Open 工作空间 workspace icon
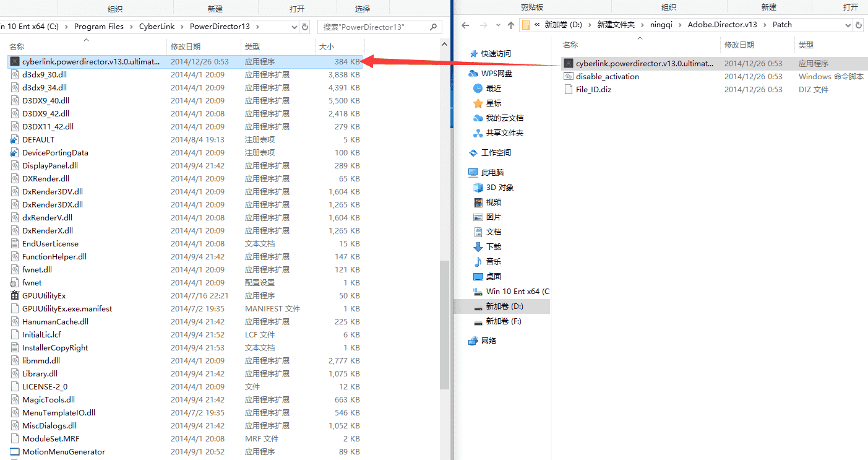This screenshot has width=868, height=460. click(474, 153)
